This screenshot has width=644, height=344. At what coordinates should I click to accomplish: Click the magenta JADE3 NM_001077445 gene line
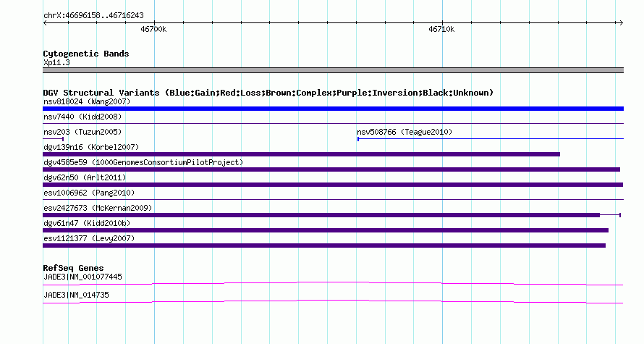pyautogui.click(x=333, y=283)
